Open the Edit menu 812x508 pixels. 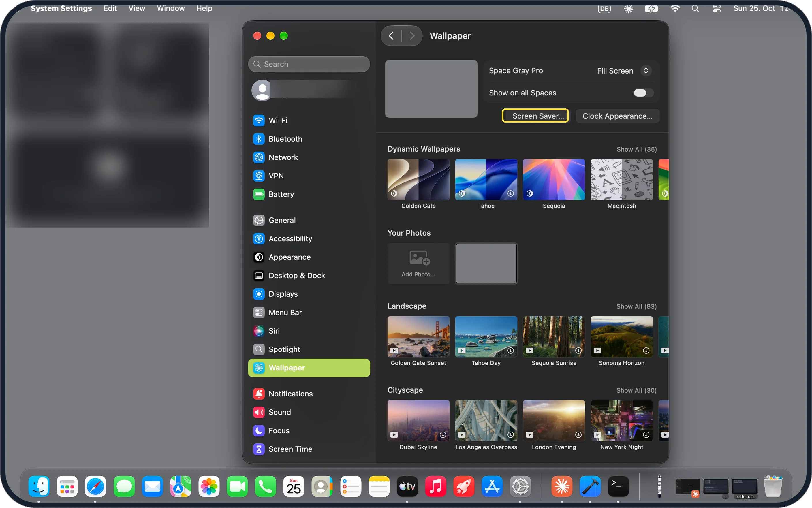coord(110,8)
